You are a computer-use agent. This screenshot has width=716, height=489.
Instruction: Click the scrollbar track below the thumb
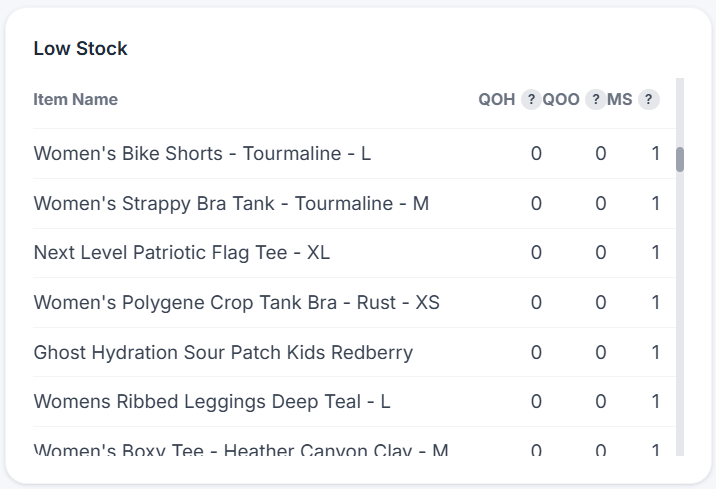[680, 315]
